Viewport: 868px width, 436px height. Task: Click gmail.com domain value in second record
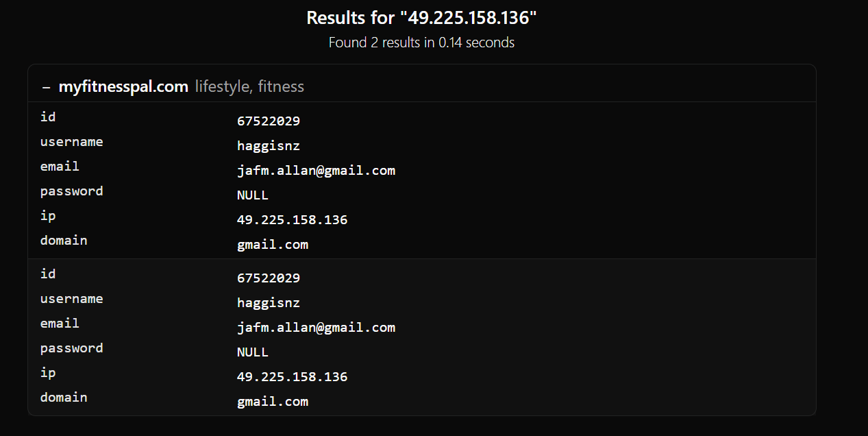click(273, 402)
